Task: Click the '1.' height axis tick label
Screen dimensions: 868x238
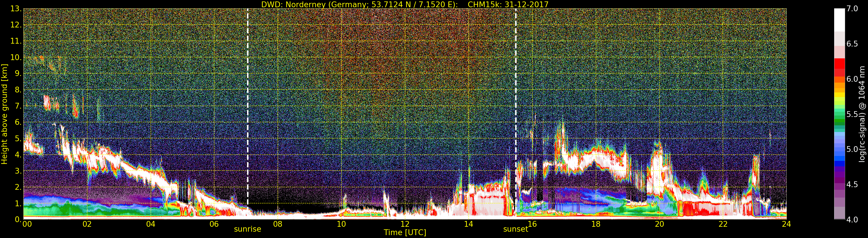Action: pos(18,203)
